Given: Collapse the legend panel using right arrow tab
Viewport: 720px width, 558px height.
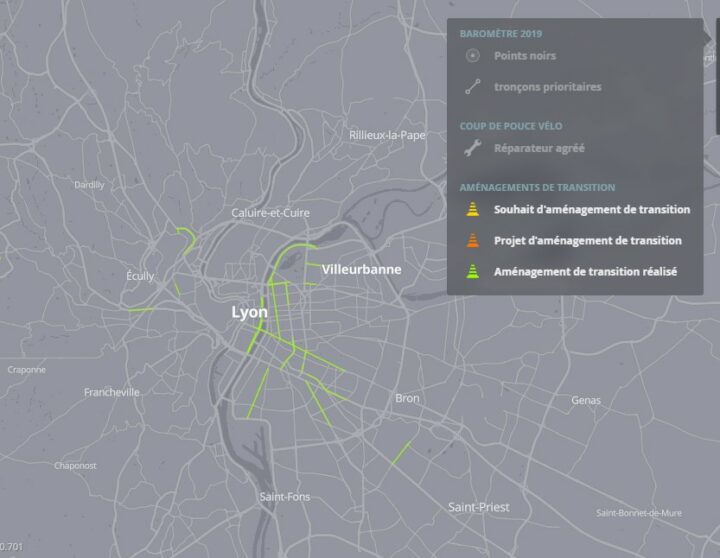Looking at the screenshot, I should [x=708, y=37].
